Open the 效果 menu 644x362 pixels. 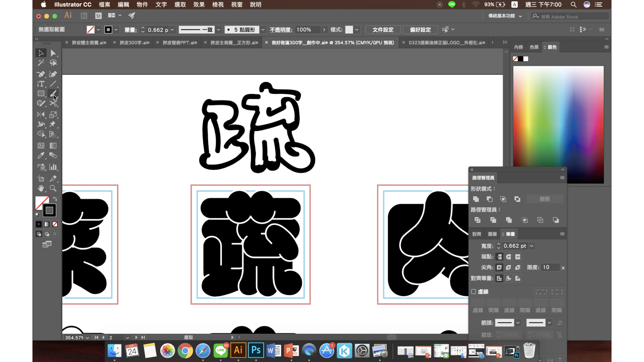coord(199,5)
